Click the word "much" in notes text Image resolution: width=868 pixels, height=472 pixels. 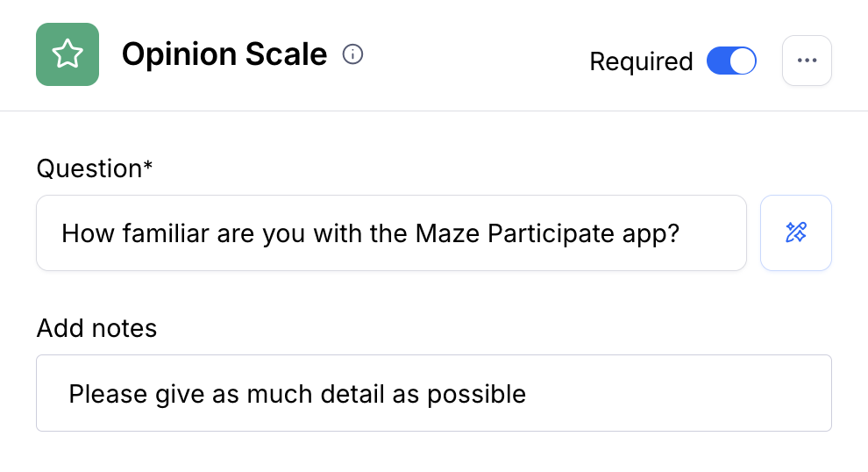[276, 394]
